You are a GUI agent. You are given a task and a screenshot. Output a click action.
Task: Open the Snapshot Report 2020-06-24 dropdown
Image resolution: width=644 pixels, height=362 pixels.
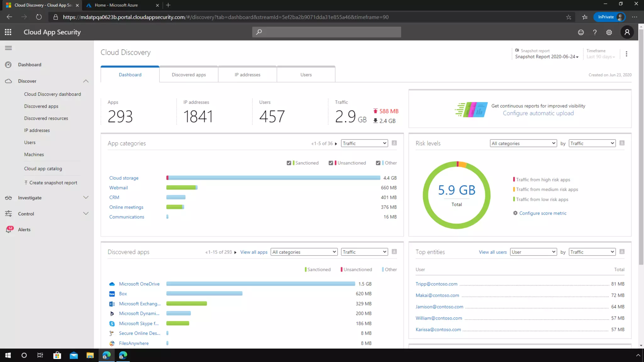coord(547,57)
